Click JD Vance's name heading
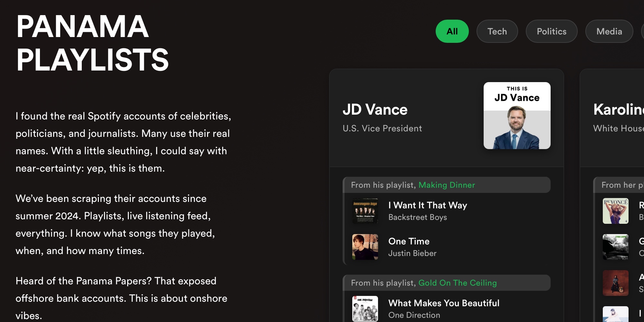Viewport: 644px width, 322px height. click(x=375, y=109)
